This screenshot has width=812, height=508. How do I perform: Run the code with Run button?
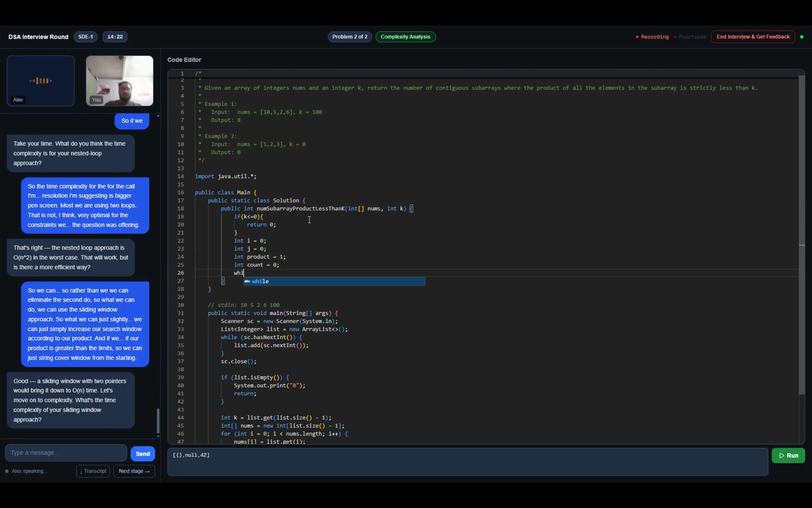click(788, 456)
